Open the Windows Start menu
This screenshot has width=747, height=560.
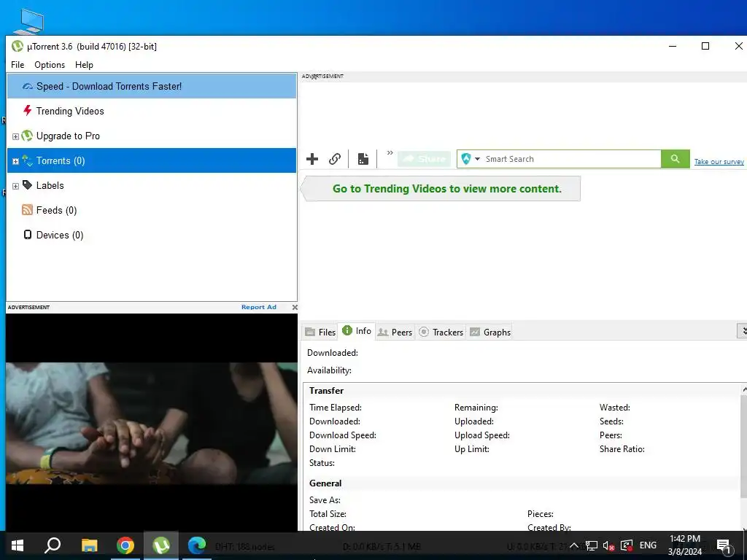(18, 545)
